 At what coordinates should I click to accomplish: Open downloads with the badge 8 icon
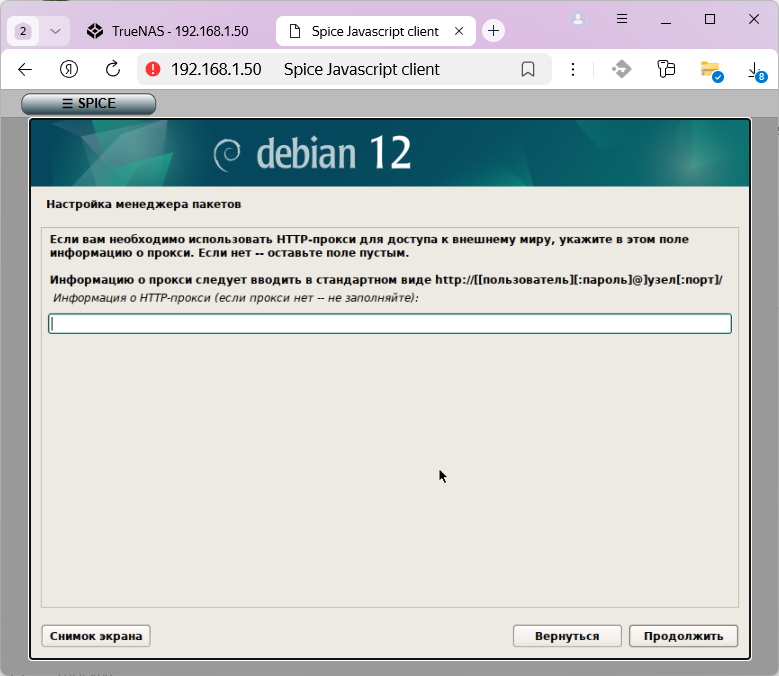pos(756,71)
